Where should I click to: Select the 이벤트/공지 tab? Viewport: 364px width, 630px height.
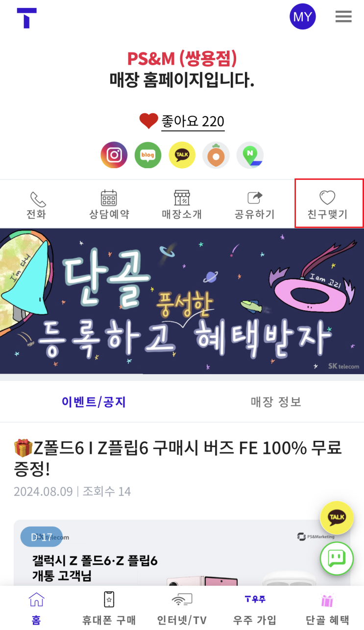[94, 402]
